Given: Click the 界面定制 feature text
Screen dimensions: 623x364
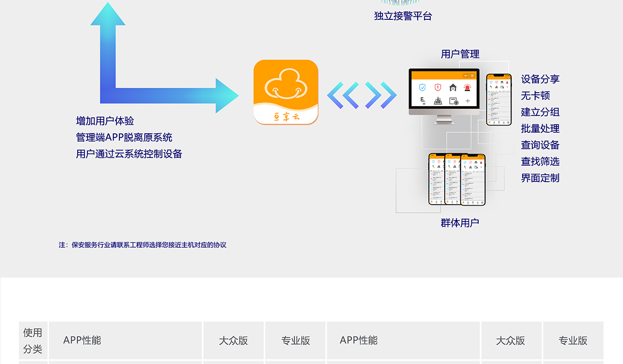Looking at the screenshot, I should pos(540,178).
